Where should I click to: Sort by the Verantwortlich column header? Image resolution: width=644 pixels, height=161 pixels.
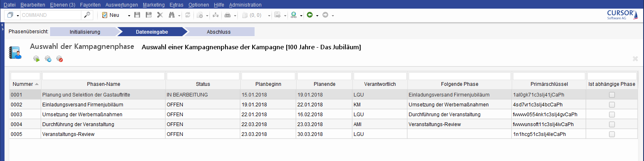[380, 84]
